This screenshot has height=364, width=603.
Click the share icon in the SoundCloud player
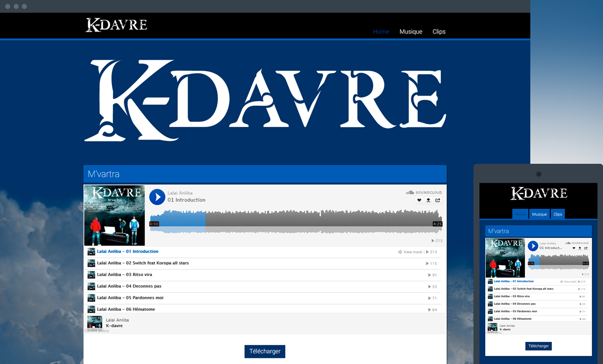(437, 200)
